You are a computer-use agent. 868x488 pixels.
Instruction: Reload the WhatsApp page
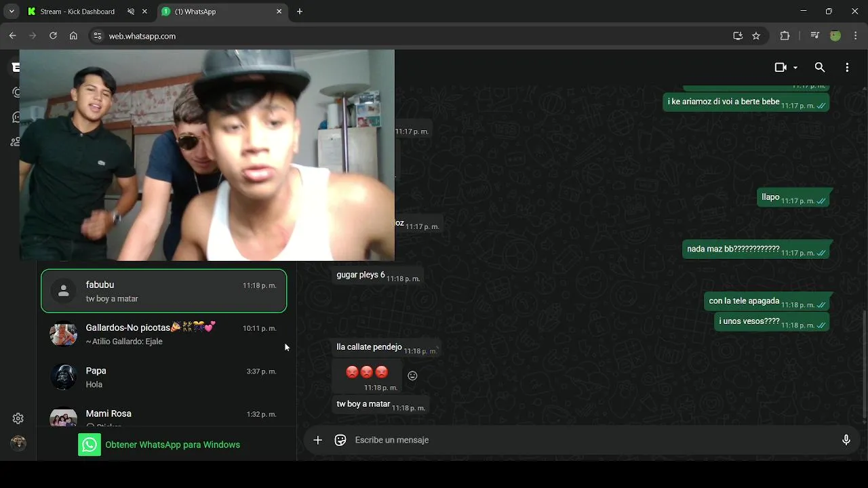coord(53,36)
